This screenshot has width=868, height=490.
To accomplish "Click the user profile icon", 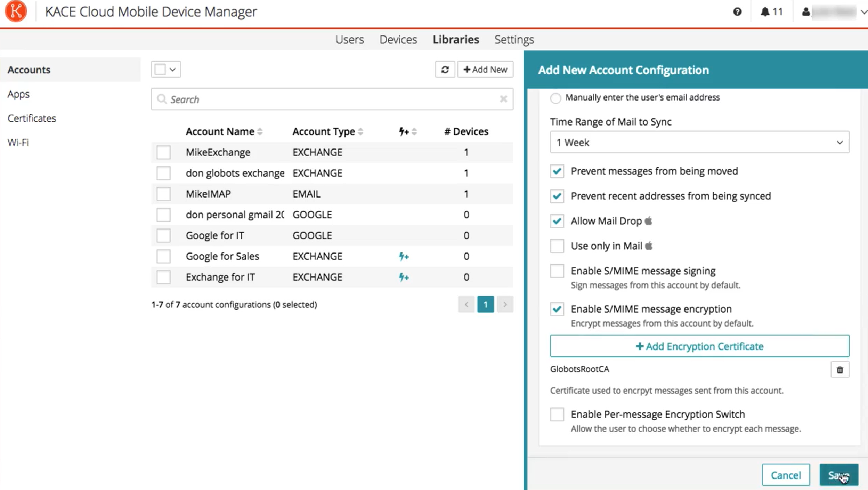I will [x=806, y=12].
